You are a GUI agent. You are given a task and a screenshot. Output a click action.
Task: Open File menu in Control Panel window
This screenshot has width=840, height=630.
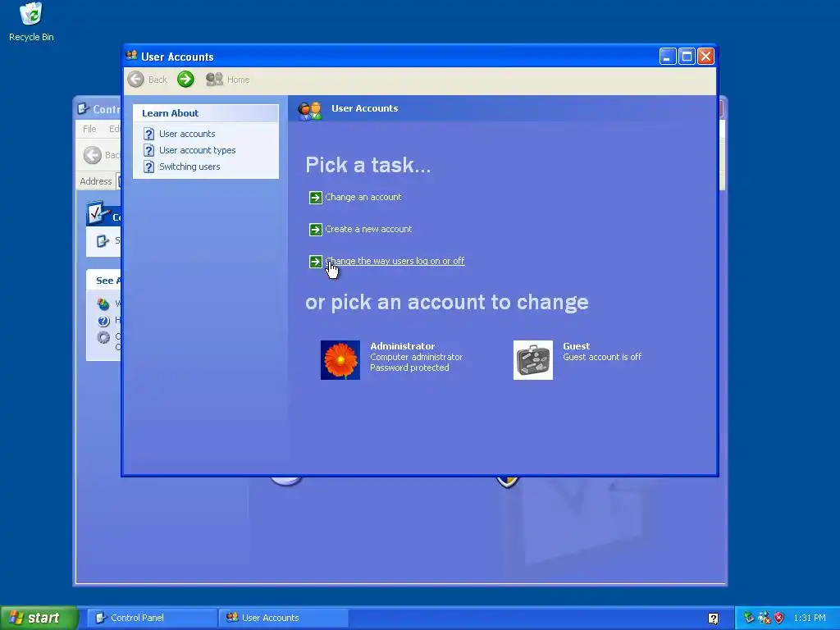click(x=89, y=129)
